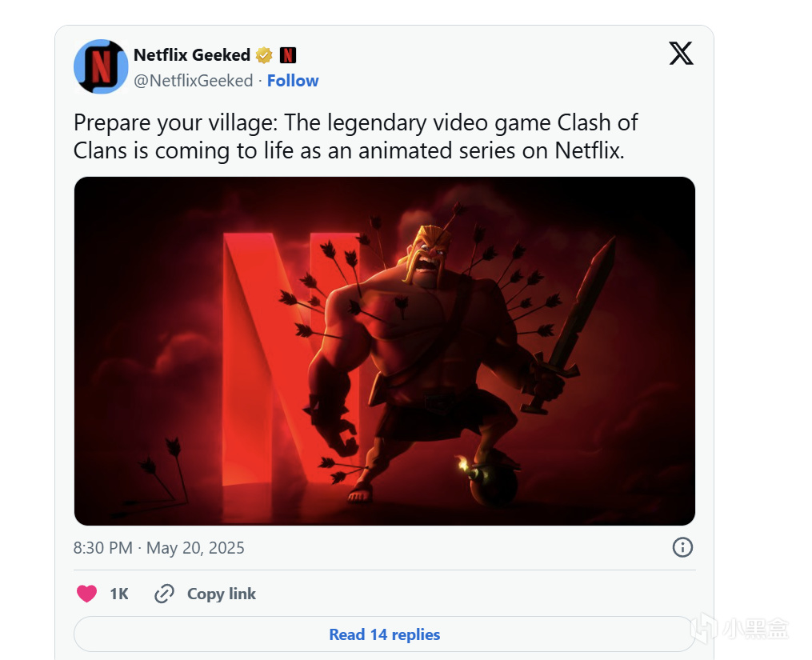
Task: Click the small Netflix affiliate badge
Action: coord(287,55)
